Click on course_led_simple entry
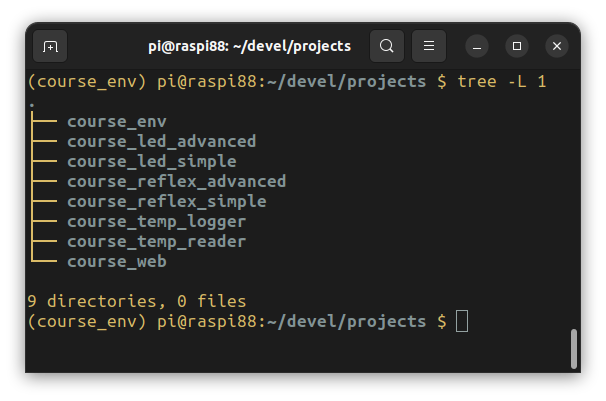Screen dimensions: 606x401 151,162
